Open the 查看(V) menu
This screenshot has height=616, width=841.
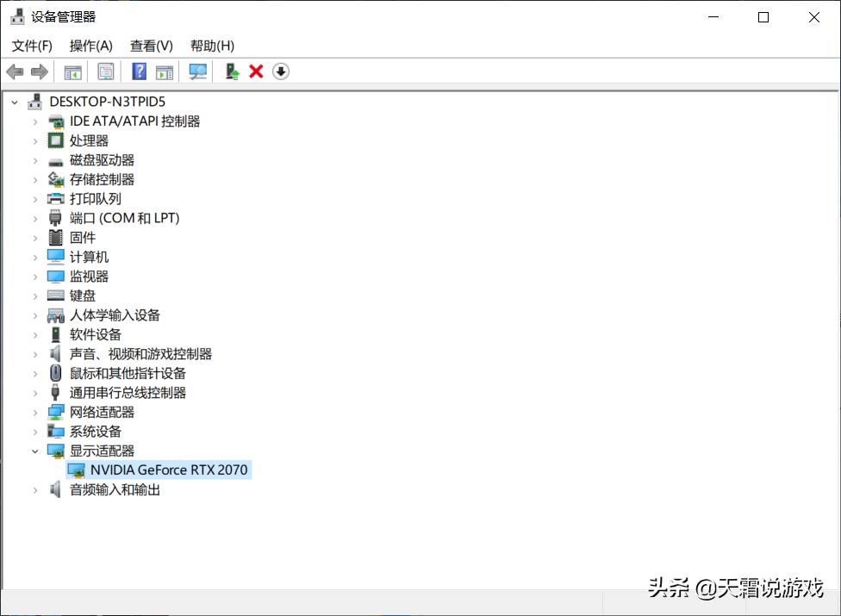click(x=152, y=47)
